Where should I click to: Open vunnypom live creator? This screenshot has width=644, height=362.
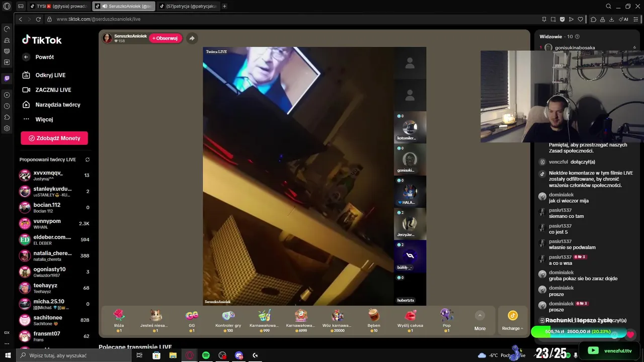point(54,223)
